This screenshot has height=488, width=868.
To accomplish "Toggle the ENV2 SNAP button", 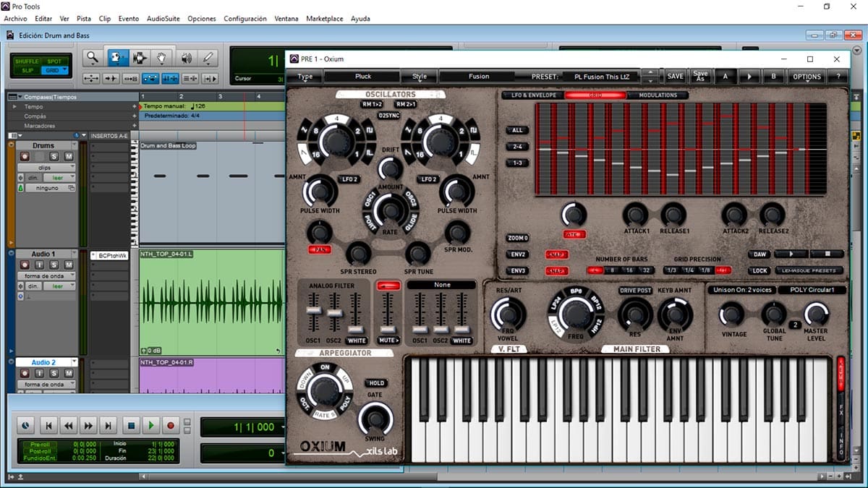I will pyautogui.click(x=556, y=254).
